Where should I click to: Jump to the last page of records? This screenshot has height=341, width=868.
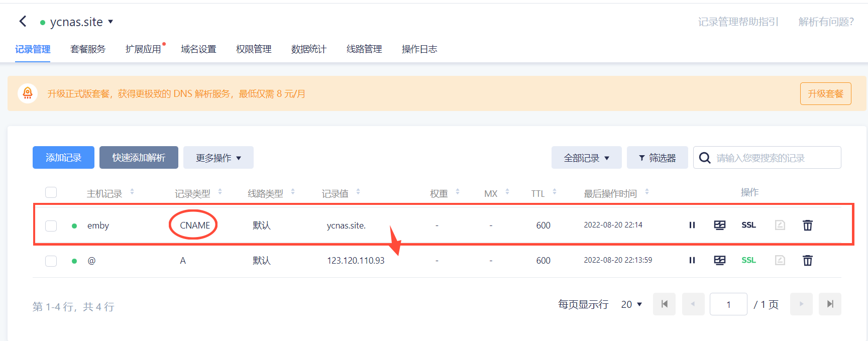pyautogui.click(x=830, y=304)
